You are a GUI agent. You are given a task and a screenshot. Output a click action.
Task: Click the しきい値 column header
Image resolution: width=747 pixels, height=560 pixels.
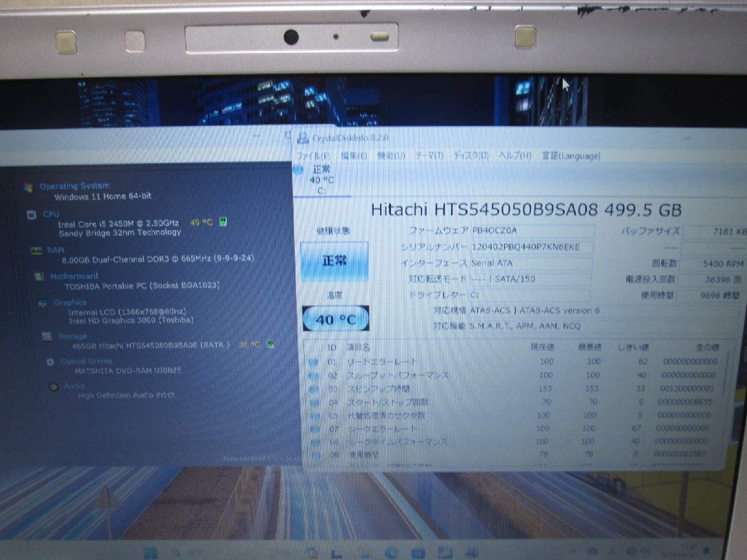(x=634, y=347)
